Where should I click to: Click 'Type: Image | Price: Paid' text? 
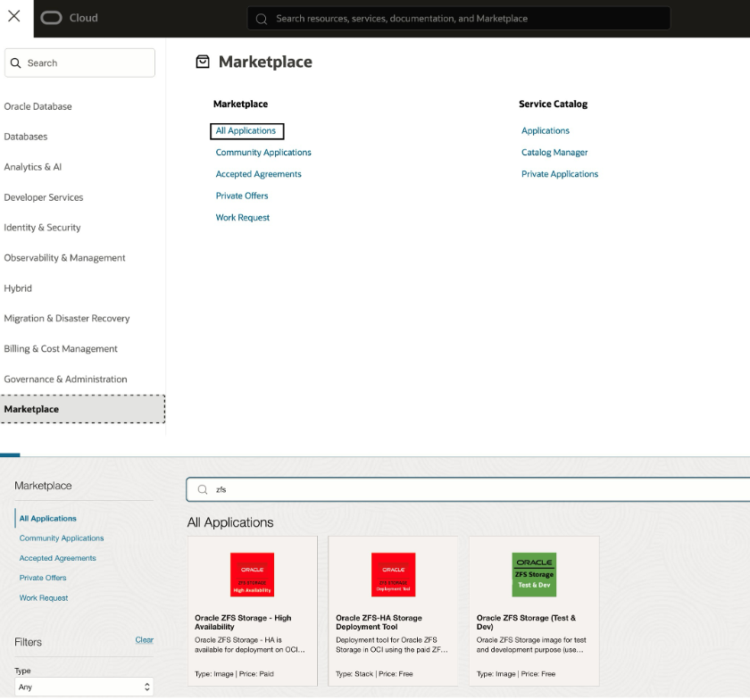[234, 674]
